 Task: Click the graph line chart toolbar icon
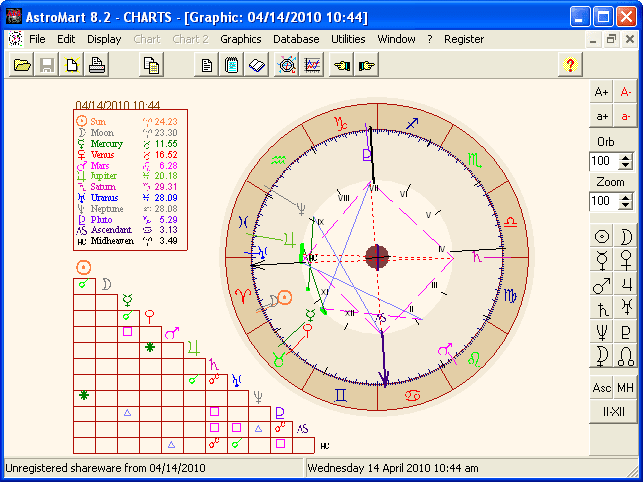pos(312,65)
